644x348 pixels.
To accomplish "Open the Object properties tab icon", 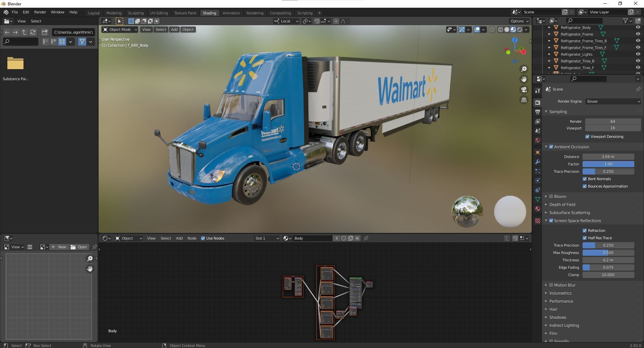I will [x=538, y=152].
